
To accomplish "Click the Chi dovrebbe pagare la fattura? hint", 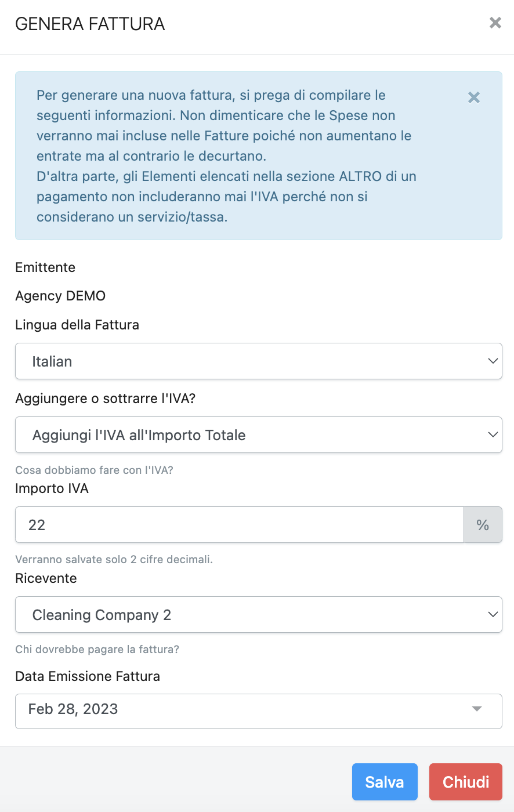I will pos(97,649).
